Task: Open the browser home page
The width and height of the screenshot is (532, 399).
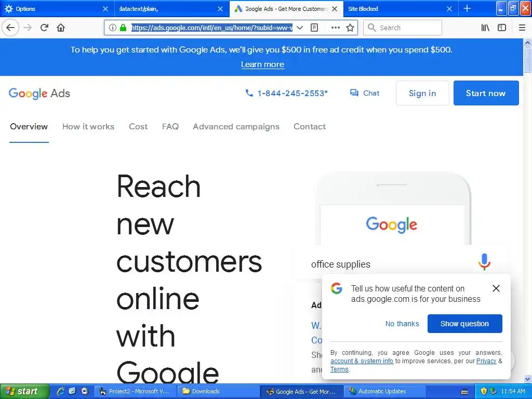Action: click(61, 28)
